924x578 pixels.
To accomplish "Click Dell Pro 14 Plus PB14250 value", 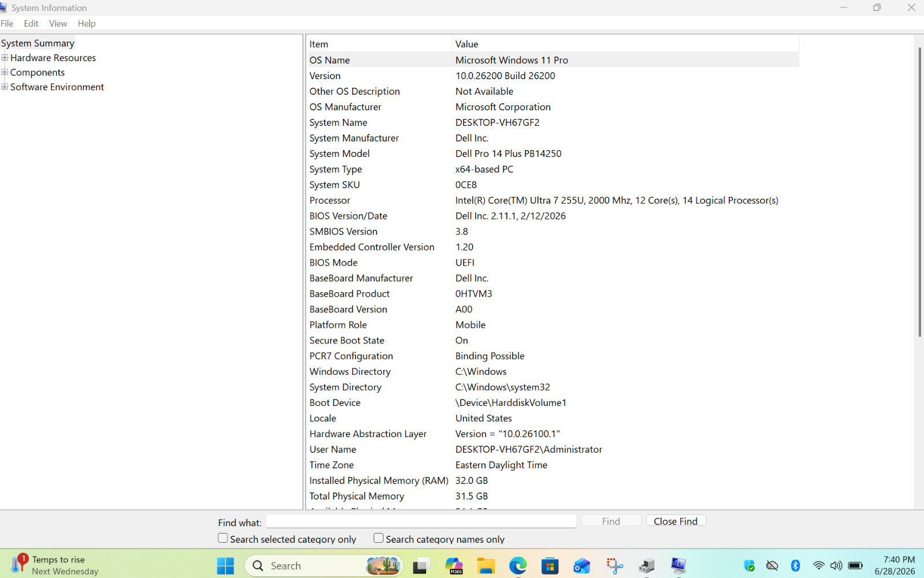I will [x=508, y=154].
